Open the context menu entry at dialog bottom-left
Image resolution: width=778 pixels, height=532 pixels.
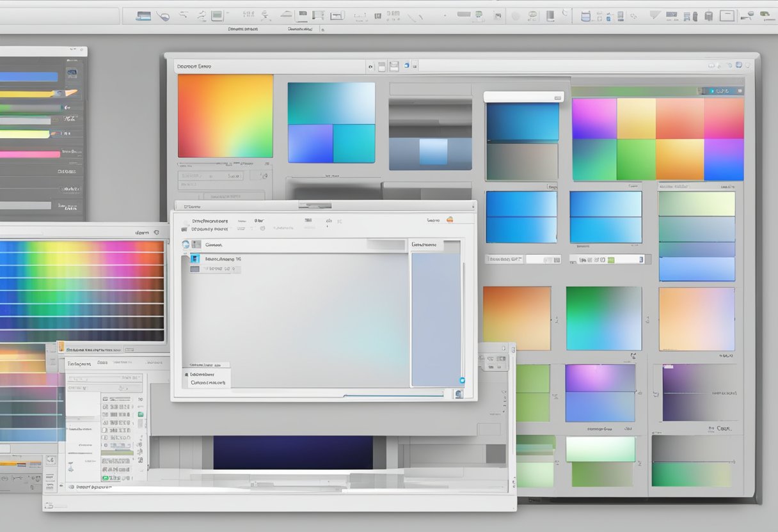(x=202, y=373)
